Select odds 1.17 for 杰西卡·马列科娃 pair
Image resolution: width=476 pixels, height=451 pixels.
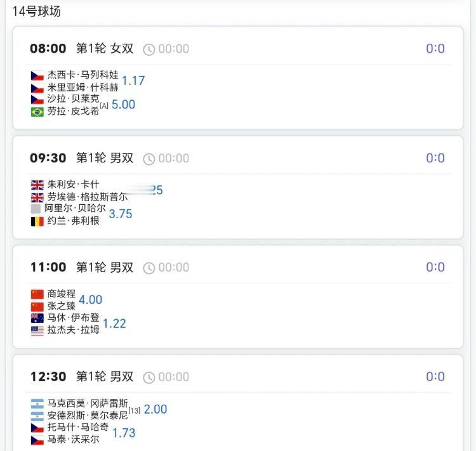[x=133, y=81]
